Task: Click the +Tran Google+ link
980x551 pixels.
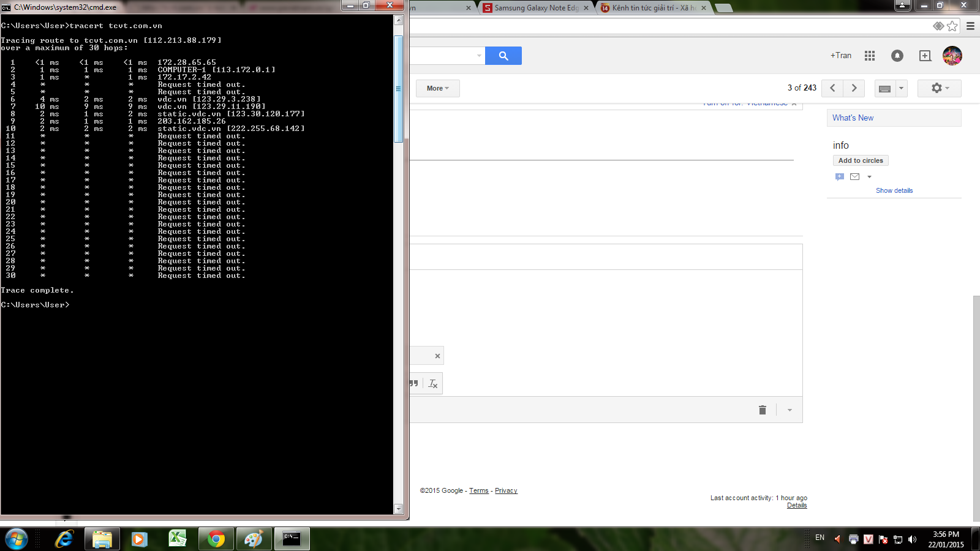Action: [841, 55]
